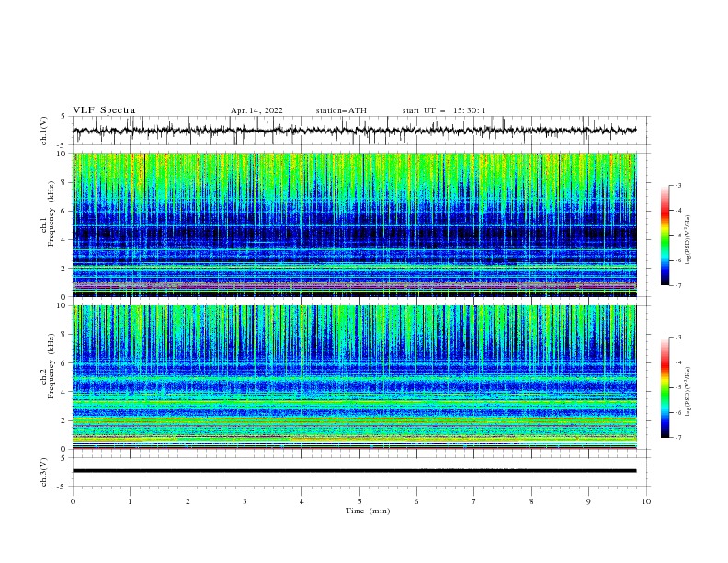Click time axis tick label "7"
728x563 pixels.
[474, 501]
